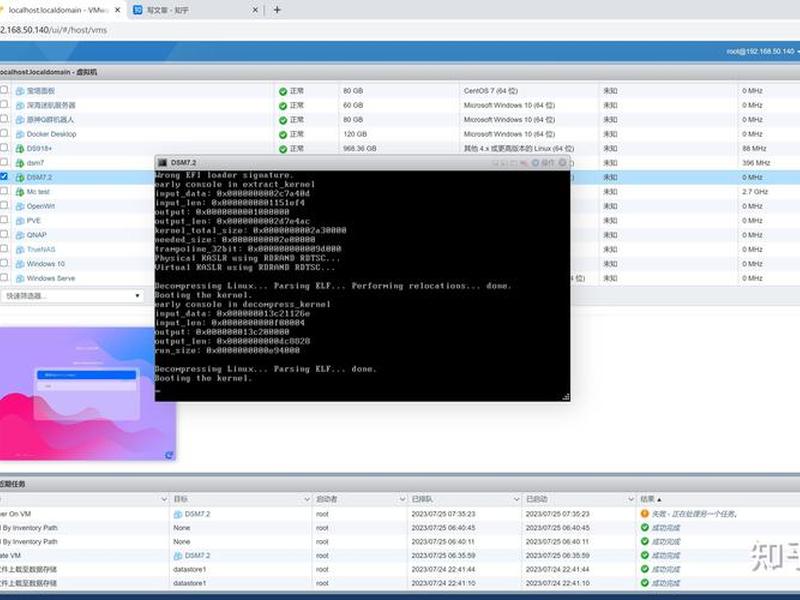Open the 目标 column header dropdown arrow
The height and width of the screenshot is (600, 800).
tap(307, 499)
